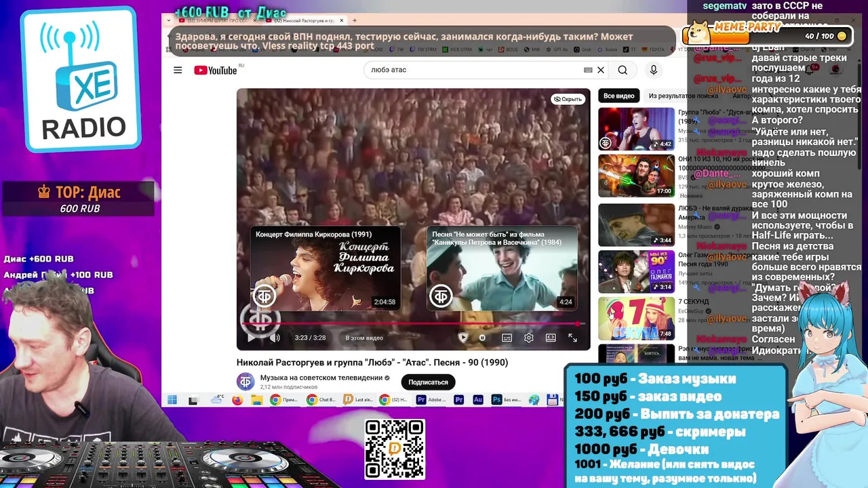The height and width of the screenshot is (488, 868).
Task: Switch to the 'Last ale...' taskbar window
Action: click(x=357, y=400)
